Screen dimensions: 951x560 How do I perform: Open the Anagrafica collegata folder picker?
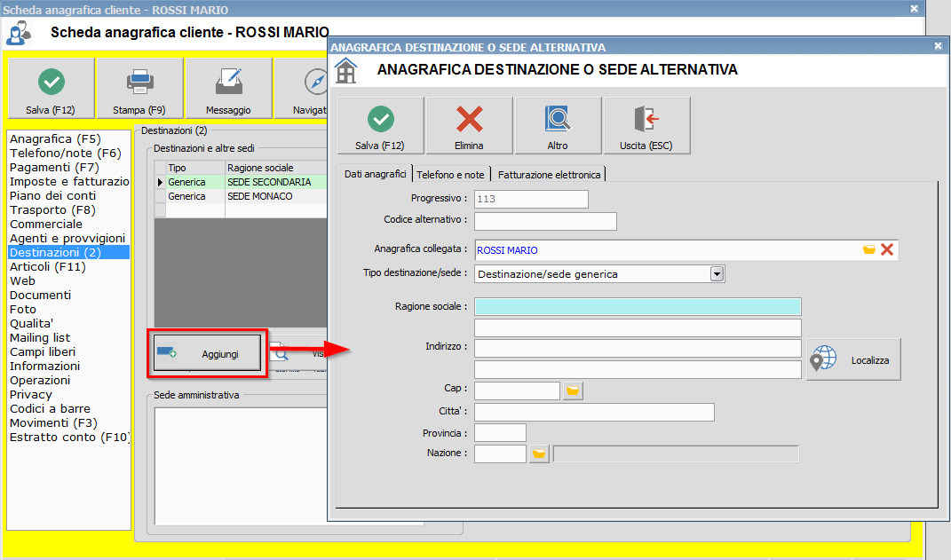pyautogui.click(x=868, y=249)
